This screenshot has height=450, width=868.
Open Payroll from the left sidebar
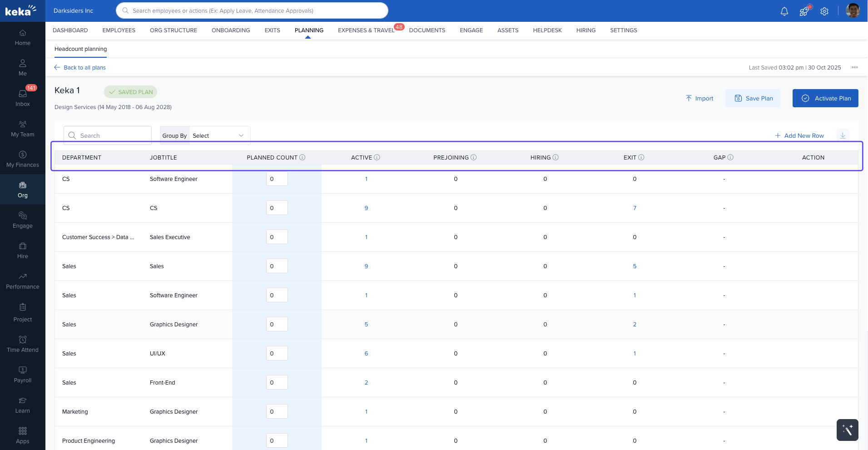click(23, 374)
